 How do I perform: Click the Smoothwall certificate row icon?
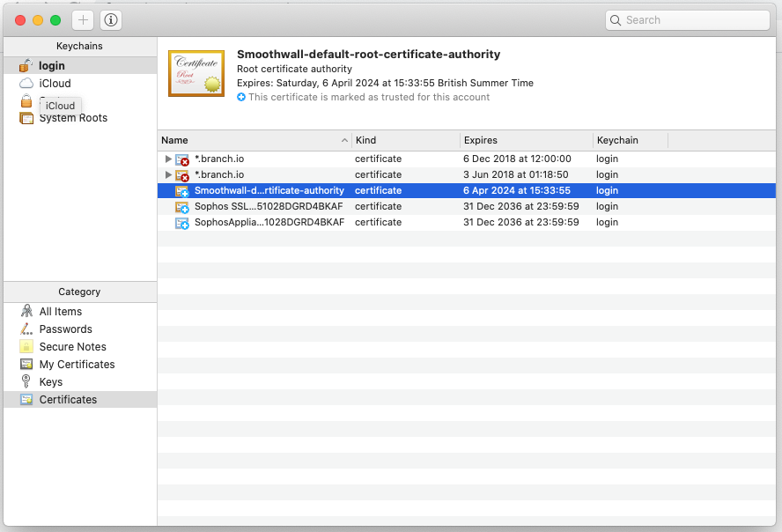pyautogui.click(x=182, y=191)
